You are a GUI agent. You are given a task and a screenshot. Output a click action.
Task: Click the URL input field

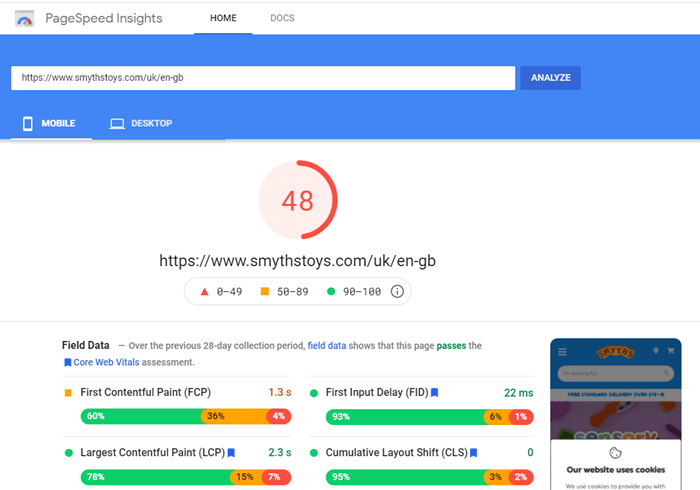point(263,78)
